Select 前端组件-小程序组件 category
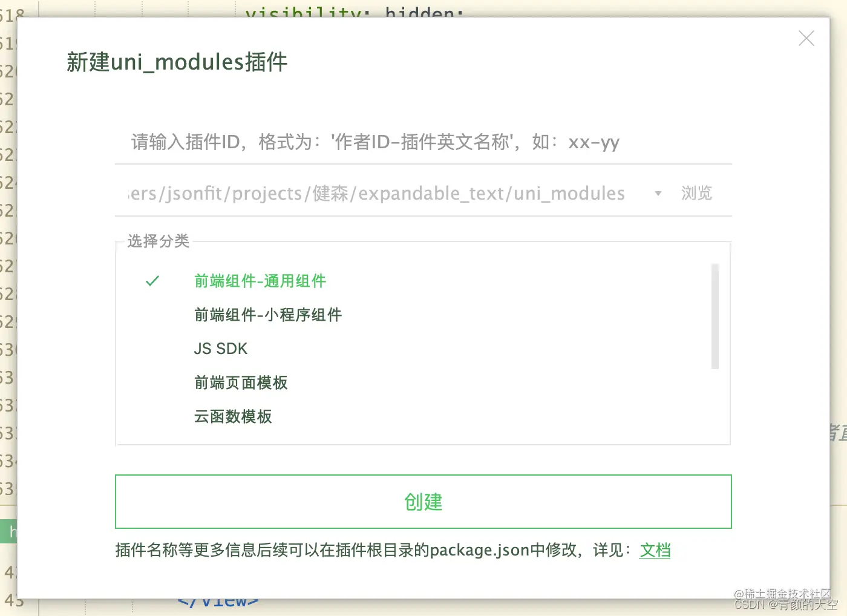This screenshot has width=847, height=616. pyautogui.click(x=268, y=315)
